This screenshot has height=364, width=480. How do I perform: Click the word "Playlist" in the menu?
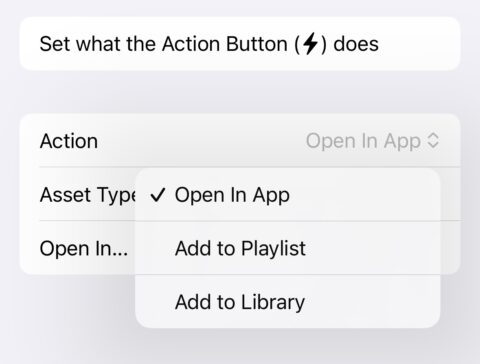click(x=273, y=249)
